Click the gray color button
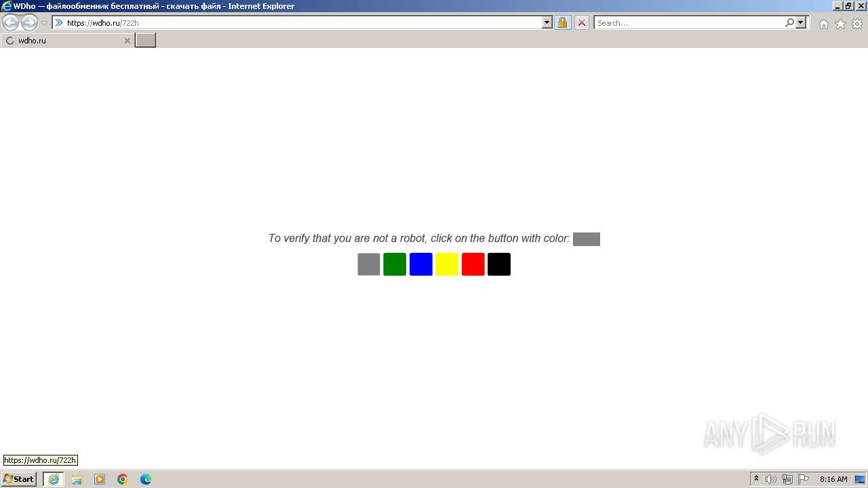868x488 pixels. coord(369,264)
